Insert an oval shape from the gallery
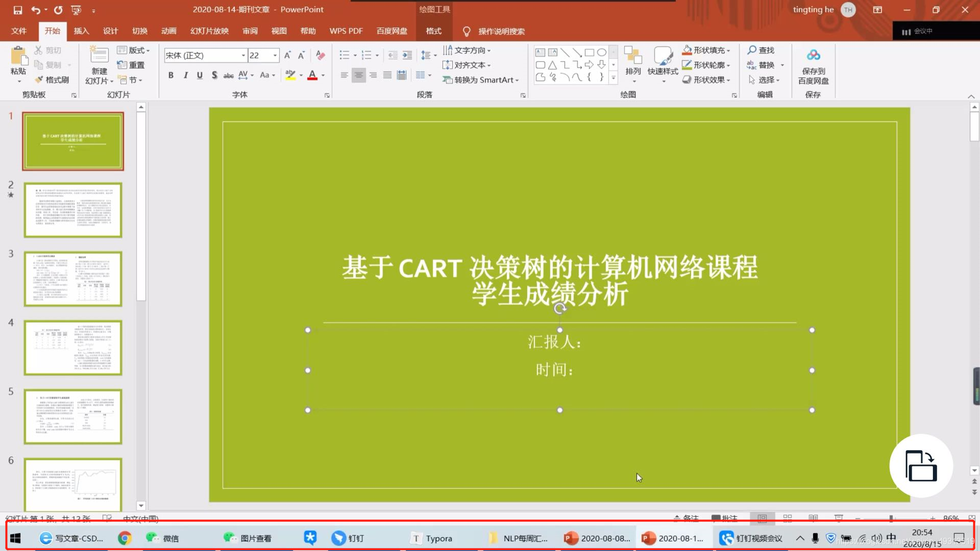Screen dimensions: 980x551 [602, 52]
